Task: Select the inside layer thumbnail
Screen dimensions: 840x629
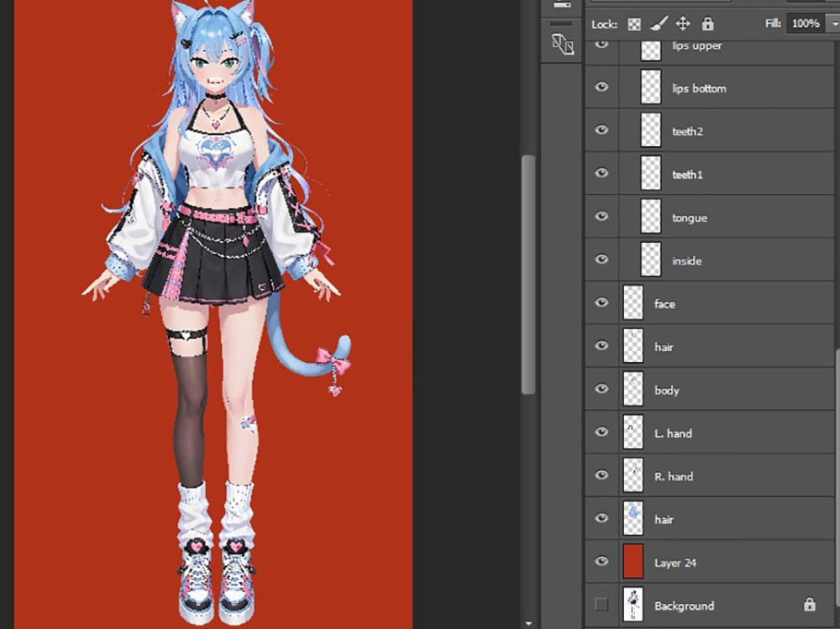Action: tap(651, 259)
